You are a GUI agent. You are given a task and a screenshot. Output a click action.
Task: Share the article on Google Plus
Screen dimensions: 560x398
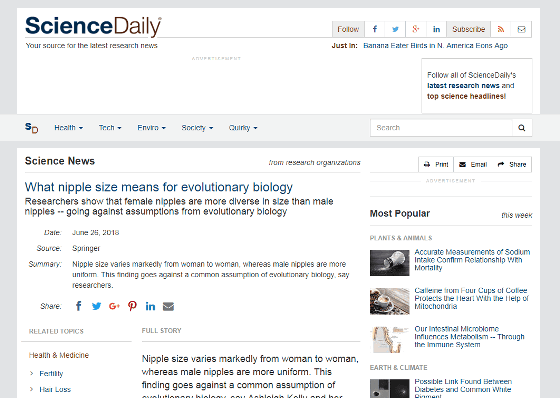(x=114, y=306)
